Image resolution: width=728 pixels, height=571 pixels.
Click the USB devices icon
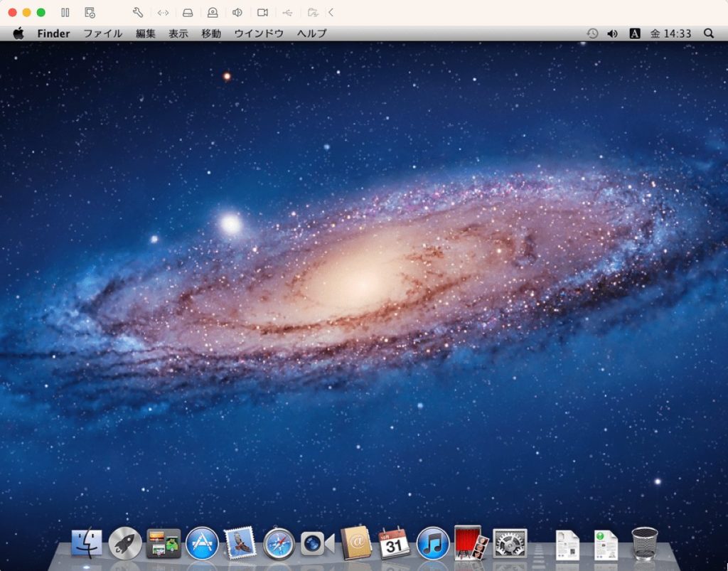(288, 13)
